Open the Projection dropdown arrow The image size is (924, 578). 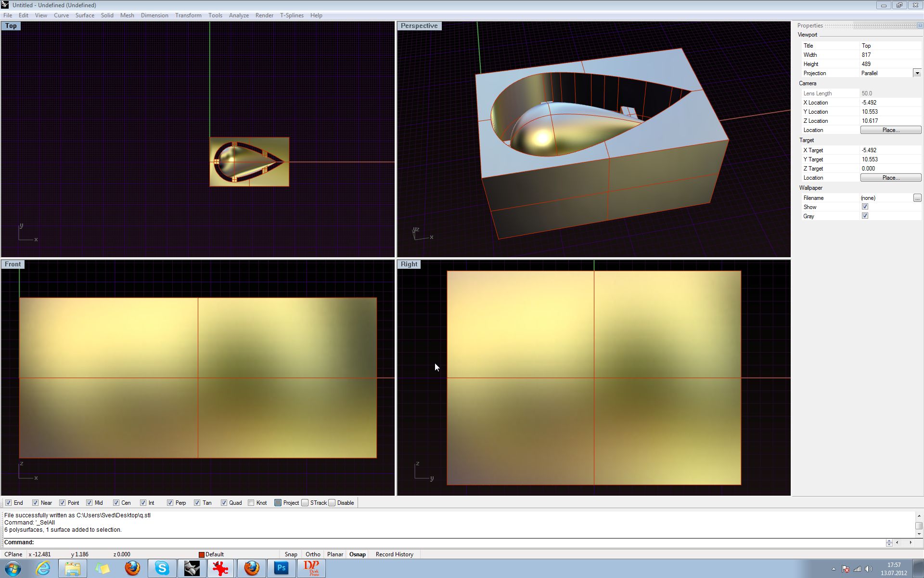coord(917,73)
